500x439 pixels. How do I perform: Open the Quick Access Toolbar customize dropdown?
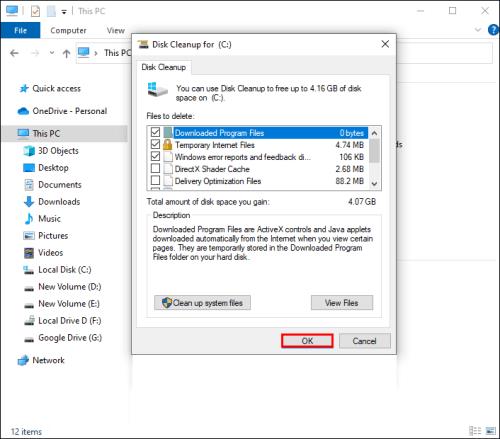tap(64, 12)
